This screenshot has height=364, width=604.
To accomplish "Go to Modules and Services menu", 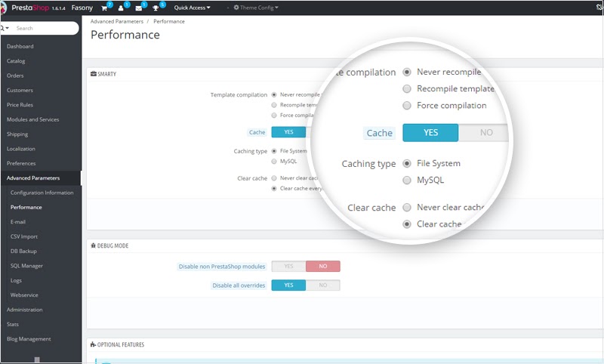I will [x=32, y=119].
